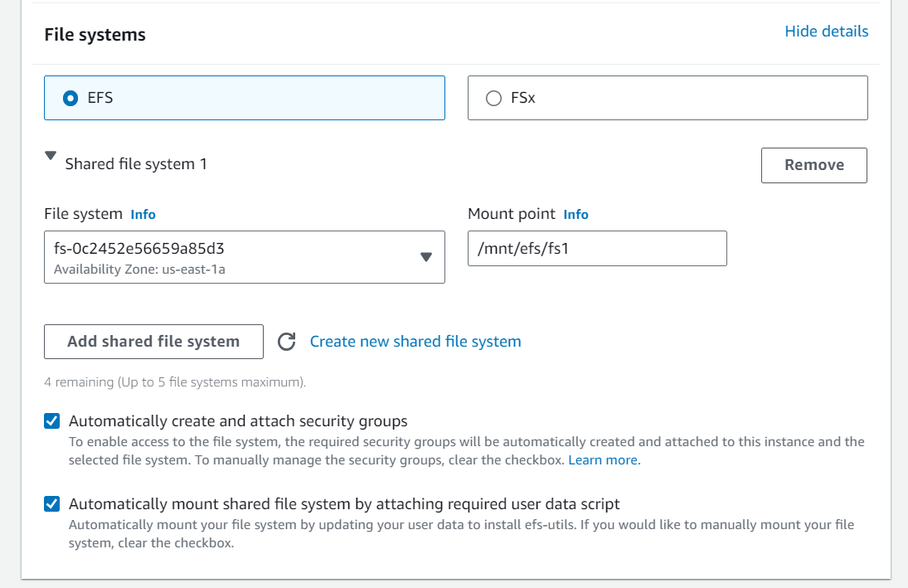Uncheck Automatically mount shared file system
908x588 pixels.
52,504
